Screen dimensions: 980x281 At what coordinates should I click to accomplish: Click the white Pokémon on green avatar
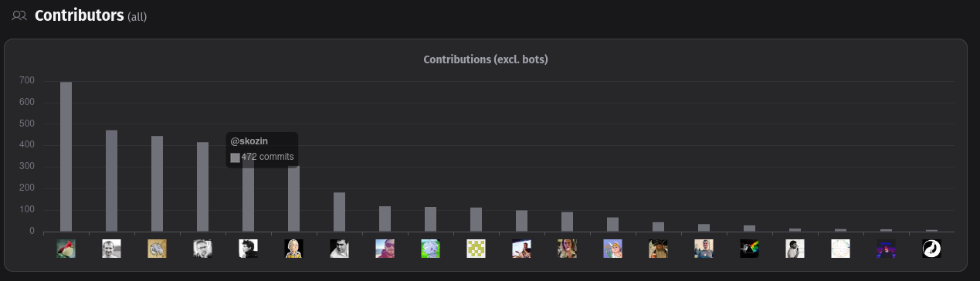pyautogui.click(x=431, y=249)
